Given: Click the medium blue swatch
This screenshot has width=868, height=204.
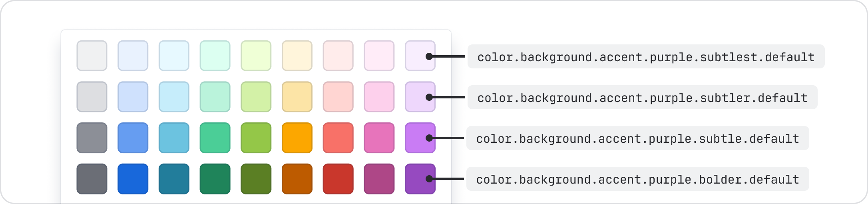Looking at the screenshot, I should click(x=133, y=138).
